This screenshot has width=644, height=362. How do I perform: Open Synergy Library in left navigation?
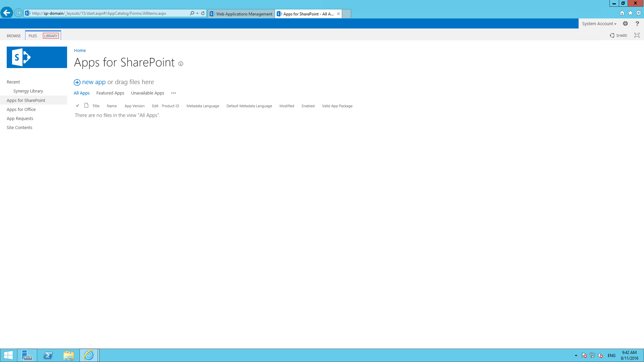click(28, 91)
